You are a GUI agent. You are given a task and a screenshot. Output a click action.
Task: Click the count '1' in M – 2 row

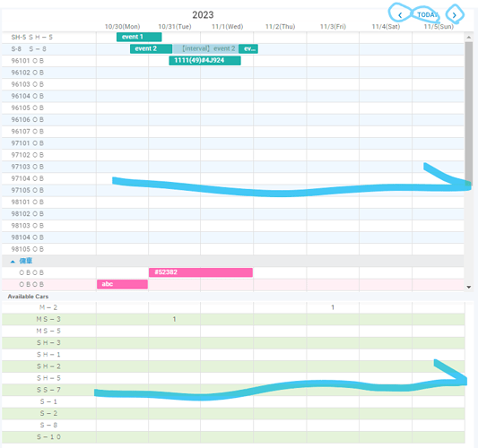(x=333, y=307)
